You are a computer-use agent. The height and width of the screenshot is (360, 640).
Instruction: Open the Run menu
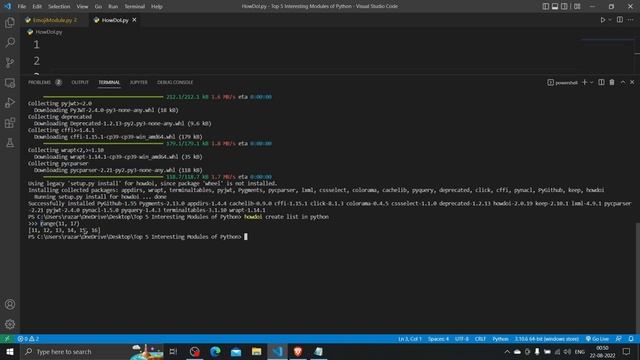click(113, 7)
